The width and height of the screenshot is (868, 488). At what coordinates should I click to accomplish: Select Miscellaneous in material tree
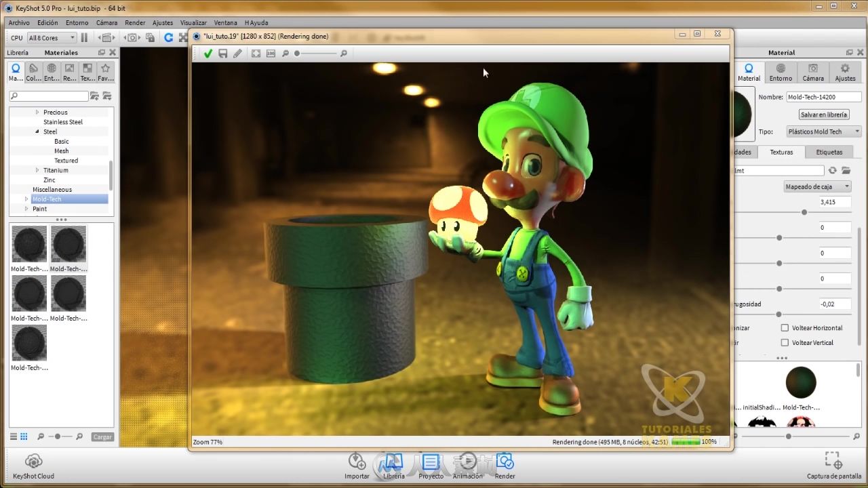pyautogui.click(x=52, y=190)
